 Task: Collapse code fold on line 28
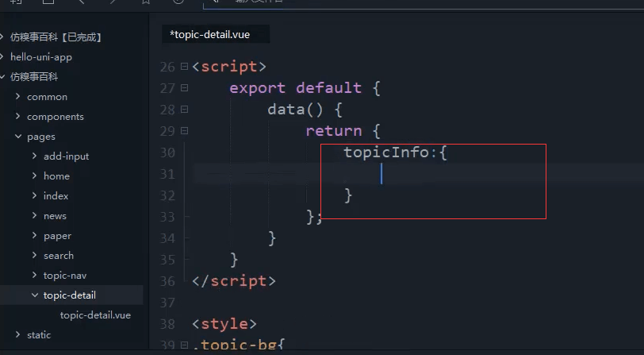point(185,109)
